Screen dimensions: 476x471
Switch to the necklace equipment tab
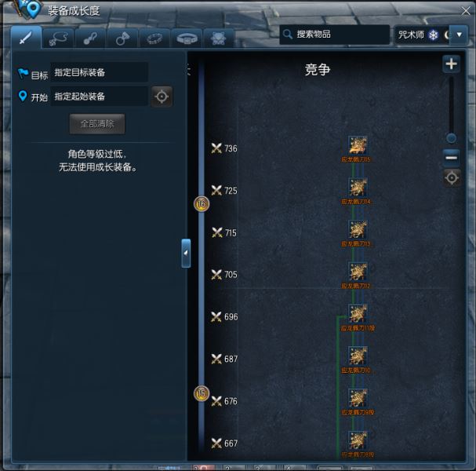coord(58,38)
